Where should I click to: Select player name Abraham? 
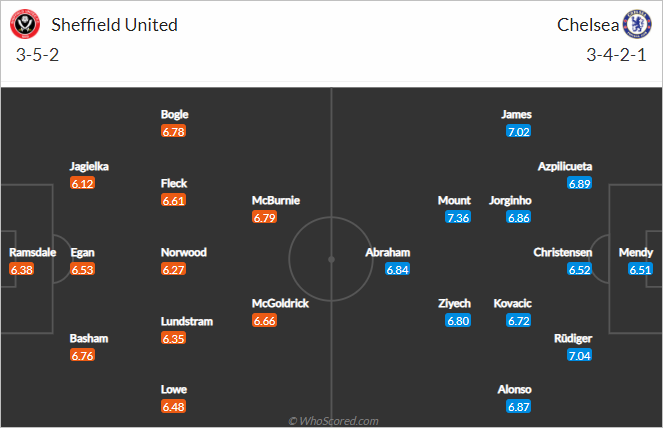point(388,252)
